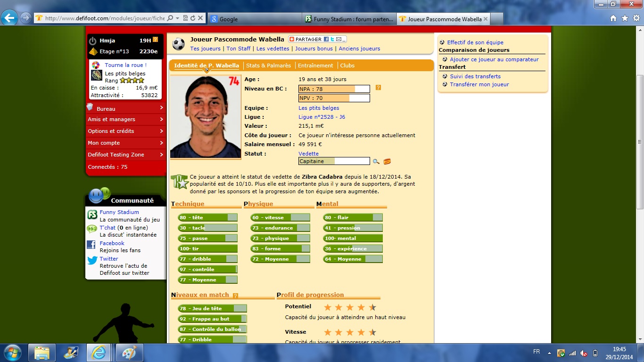
Task: Click the orange help icon beside 19H
Action: 155,40
